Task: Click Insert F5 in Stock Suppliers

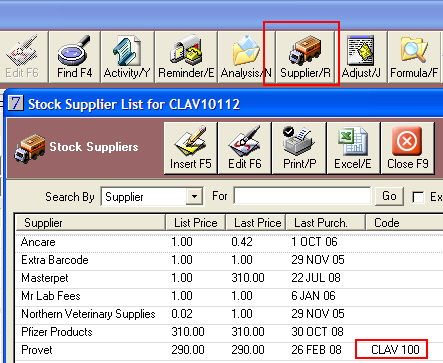Action: pyautogui.click(x=191, y=148)
